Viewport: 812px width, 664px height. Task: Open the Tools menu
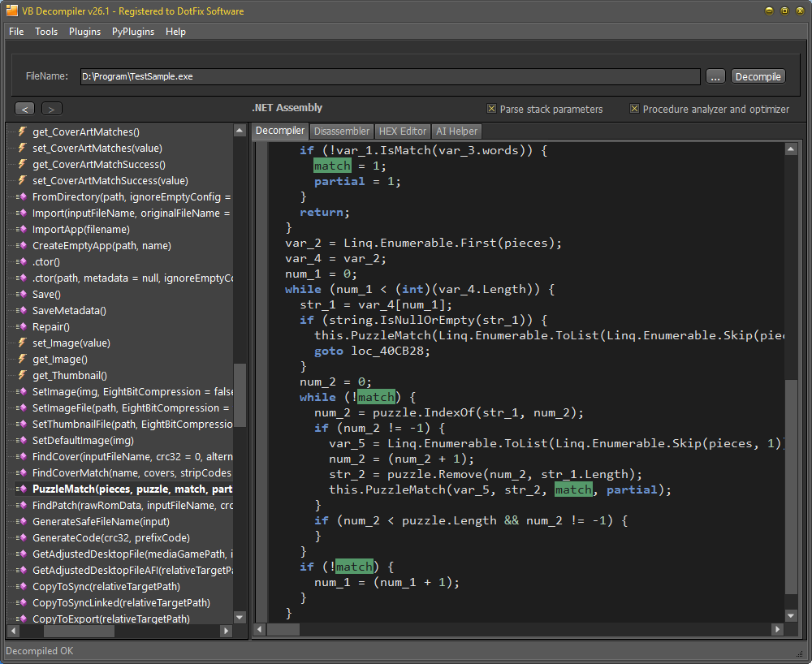46,32
